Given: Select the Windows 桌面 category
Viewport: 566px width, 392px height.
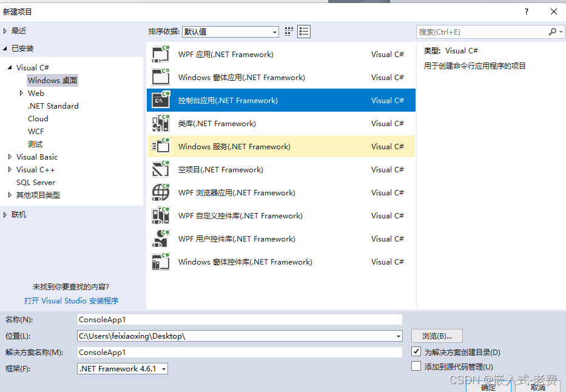Looking at the screenshot, I should pos(52,80).
